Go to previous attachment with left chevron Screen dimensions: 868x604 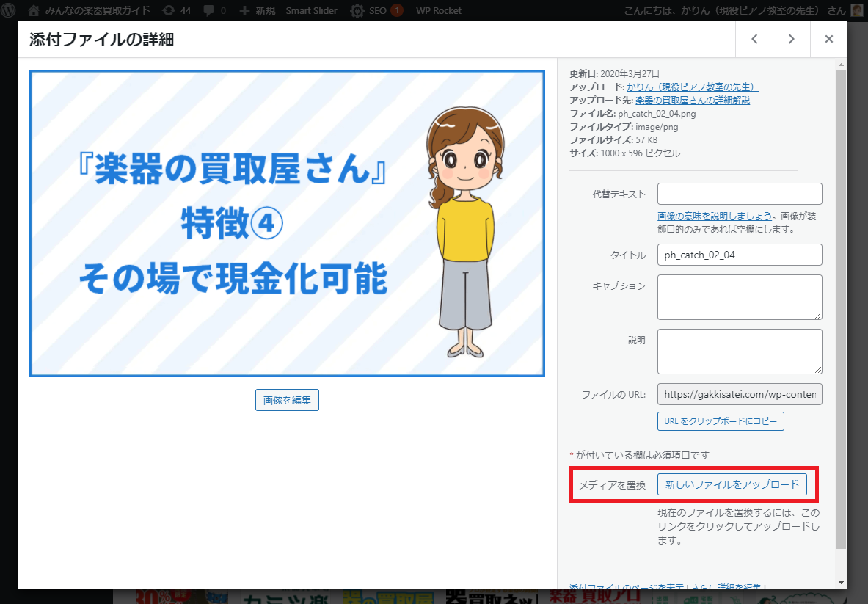[x=754, y=39]
